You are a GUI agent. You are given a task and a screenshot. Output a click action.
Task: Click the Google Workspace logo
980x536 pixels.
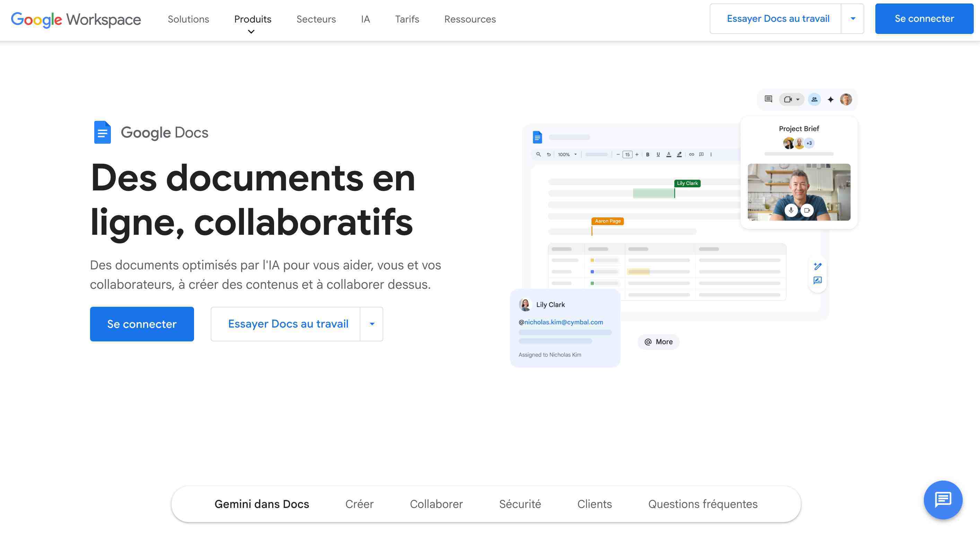[x=76, y=19]
